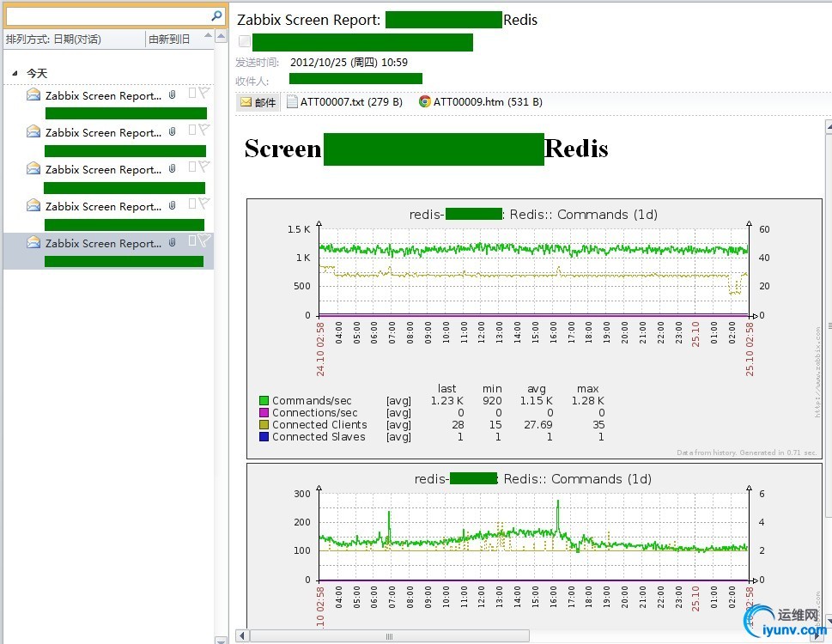
Task: Open the 排列方式 日期(对话) sort dropdown
Action: point(52,38)
